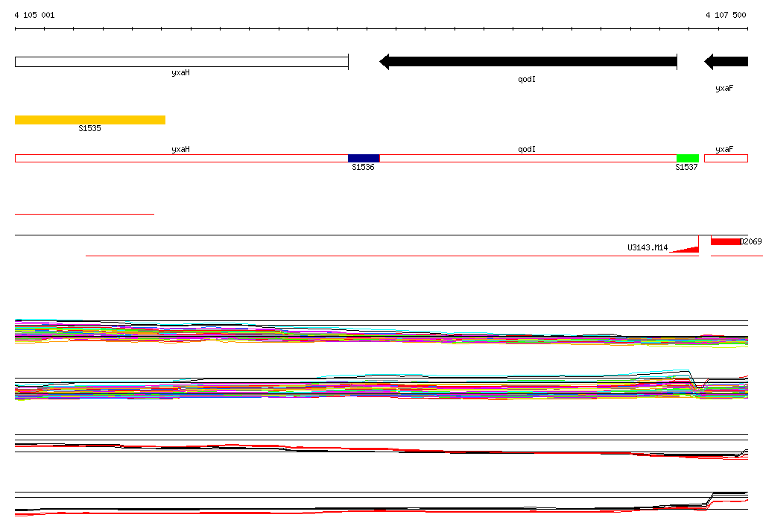
Task: Click the D2069 text label
Action: 751,241
